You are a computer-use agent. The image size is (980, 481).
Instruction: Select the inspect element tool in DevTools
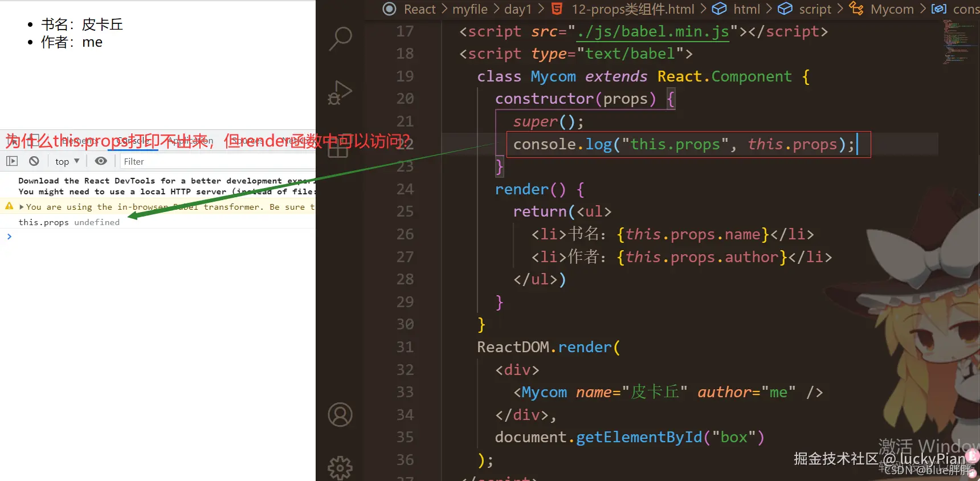(14, 140)
